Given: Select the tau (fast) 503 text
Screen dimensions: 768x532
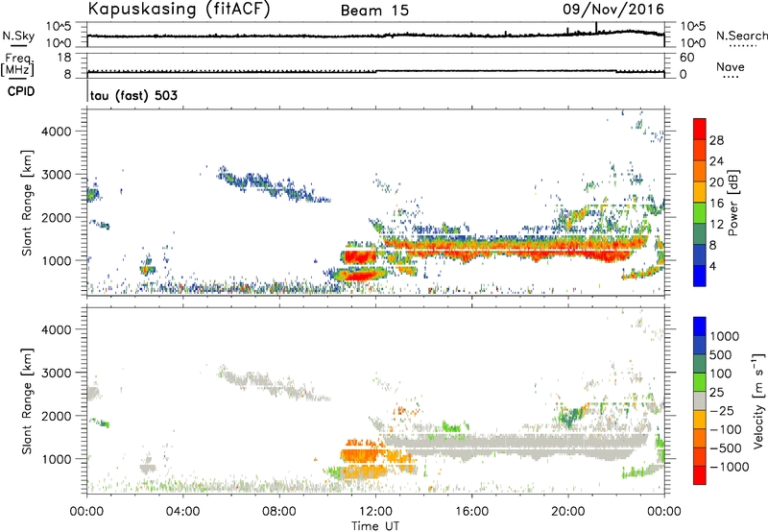Looking at the screenshot, I should (x=133, y=95).
